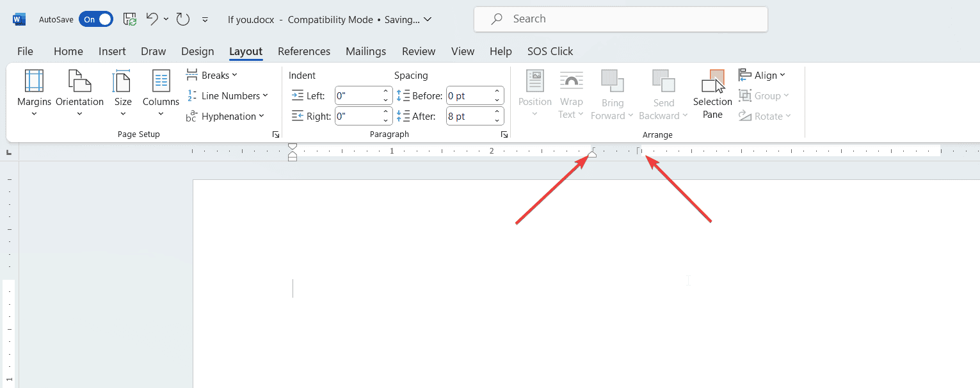Switch to the View tab
This screenshot has width=980, height=388.
pyautogui.click(x=463, y=51)
